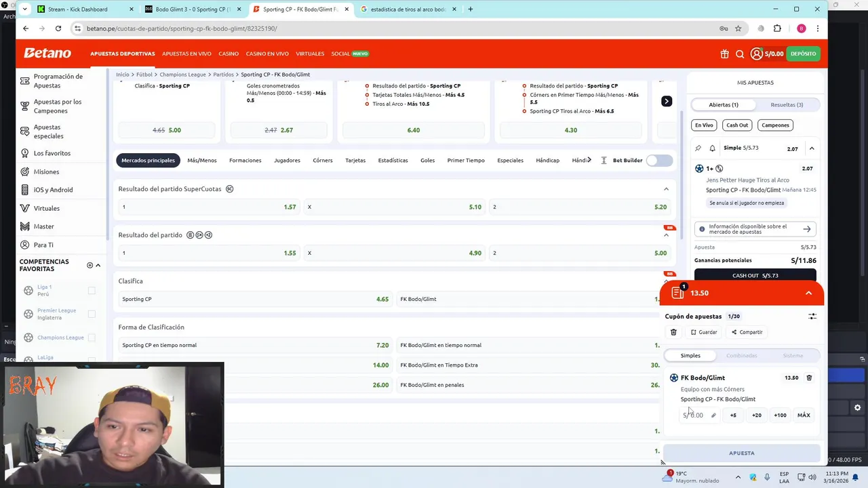Viewport: 868px width, 488px height.
Task: Collapse Resultado del partido market section
Action: [x=666, y=235]
